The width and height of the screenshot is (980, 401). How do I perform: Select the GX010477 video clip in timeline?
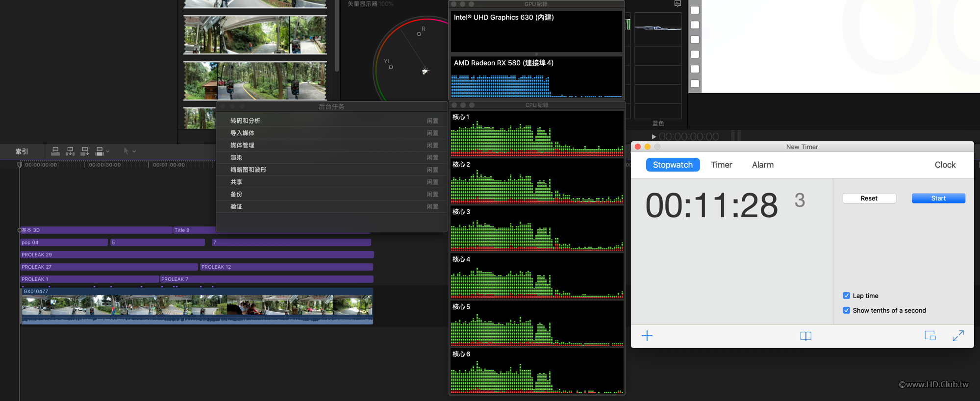[x=196, y=305]
